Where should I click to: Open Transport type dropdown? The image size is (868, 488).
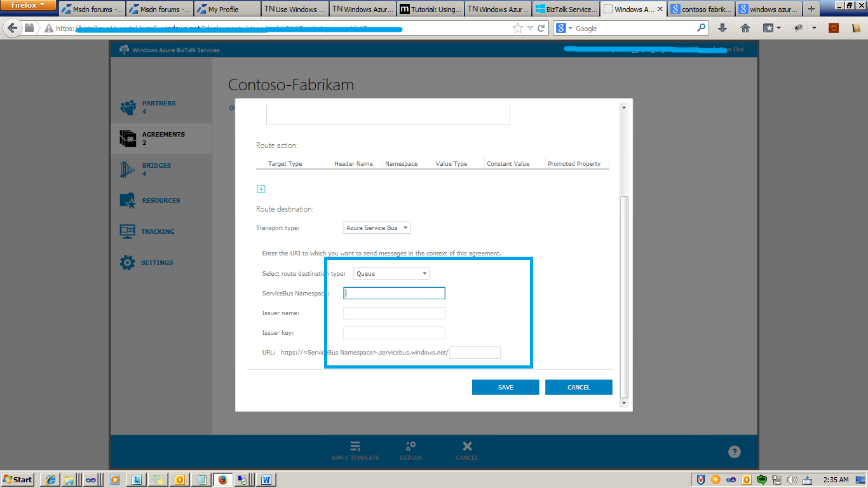pyautogui.click(x=377, y=227)
